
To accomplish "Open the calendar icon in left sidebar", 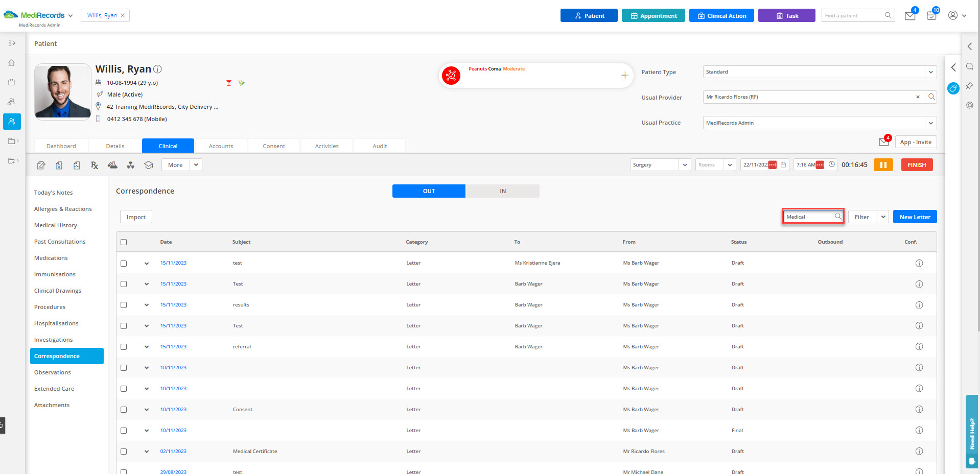I will coord(11,82).
